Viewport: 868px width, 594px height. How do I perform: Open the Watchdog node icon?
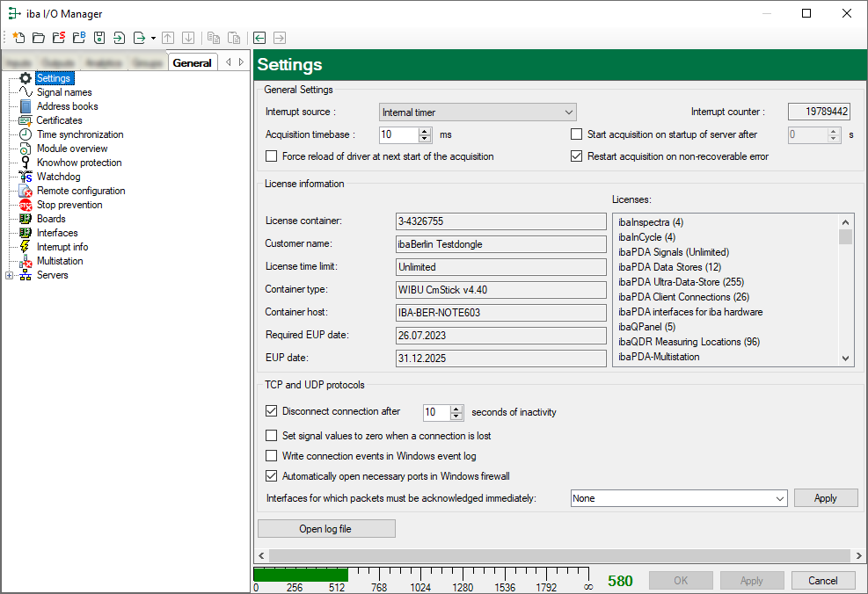click(x=26, y=177)
